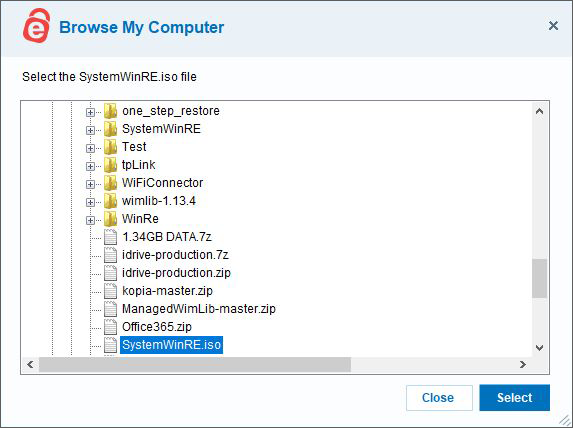Click the file icon beside Office365.zip
This screenshot has height=428, width=573.
(110, 327)
